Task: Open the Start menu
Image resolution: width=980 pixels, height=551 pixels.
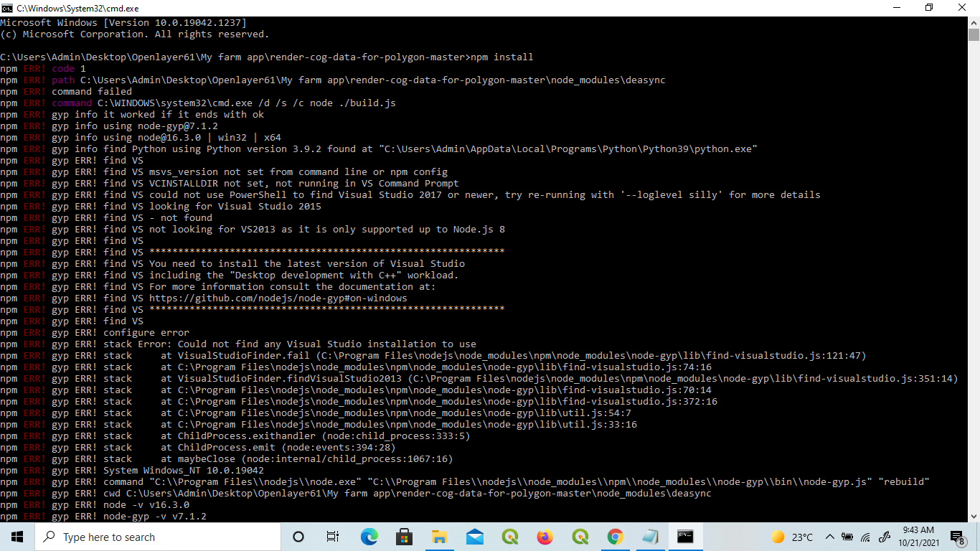Action: click(x=16, y=537)
